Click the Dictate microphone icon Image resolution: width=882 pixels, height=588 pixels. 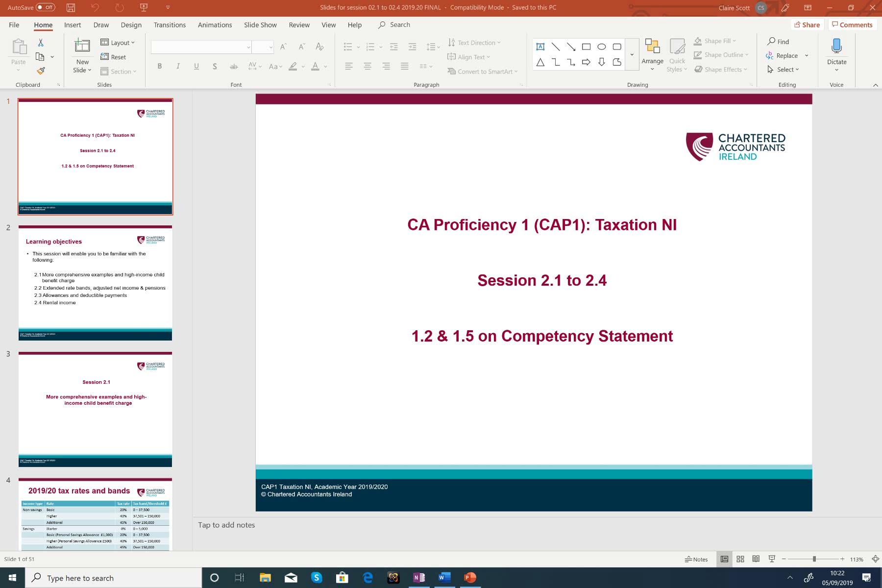[836, 47]
